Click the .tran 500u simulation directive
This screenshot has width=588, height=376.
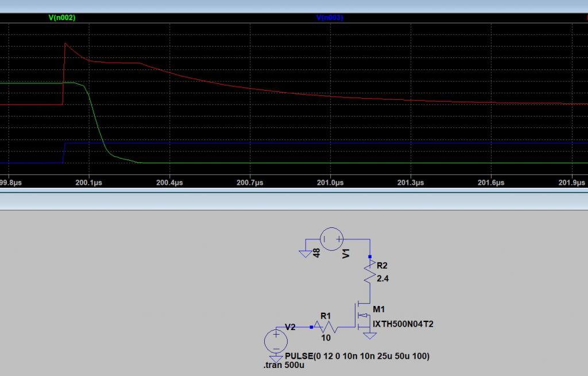[x=283, y=365]
